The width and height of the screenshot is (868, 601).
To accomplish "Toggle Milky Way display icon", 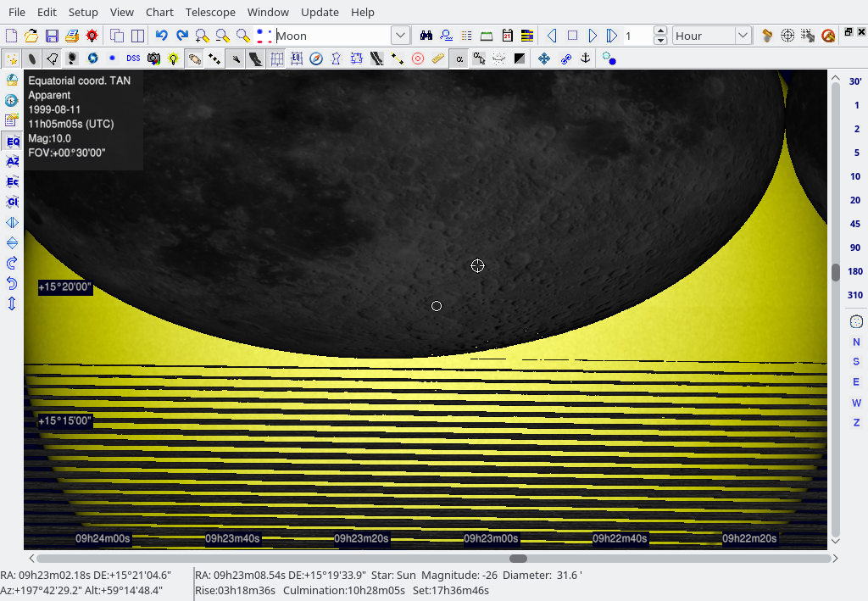I will 256,58.
